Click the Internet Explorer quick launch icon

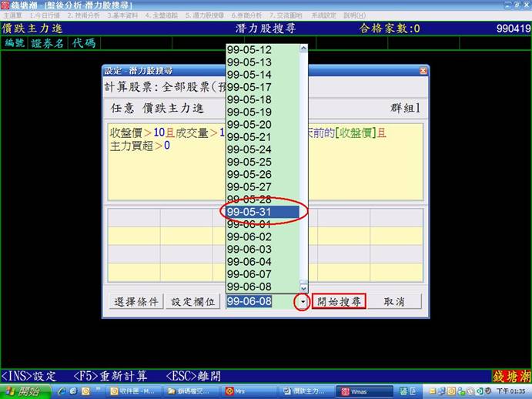pos(62,391)
